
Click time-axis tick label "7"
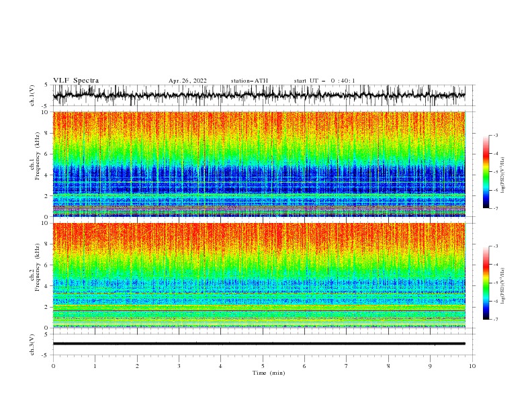pos(347,366)
